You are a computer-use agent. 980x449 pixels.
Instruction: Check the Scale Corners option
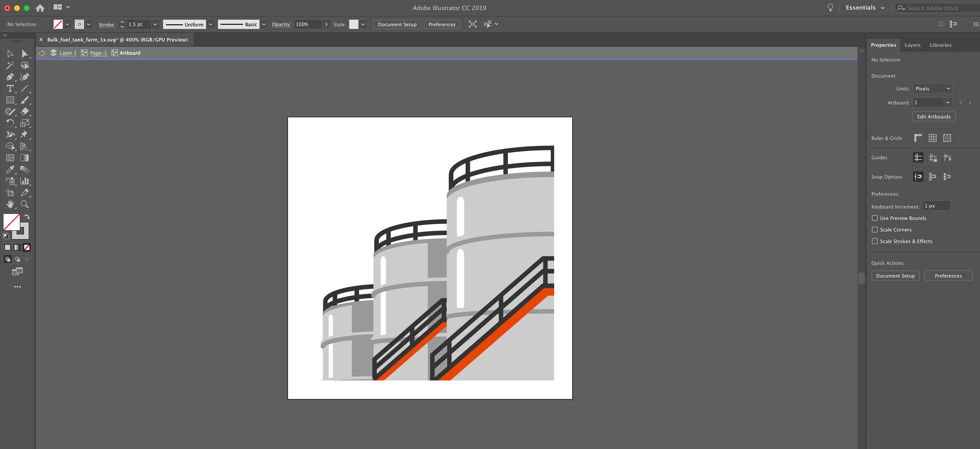point(875,230)
